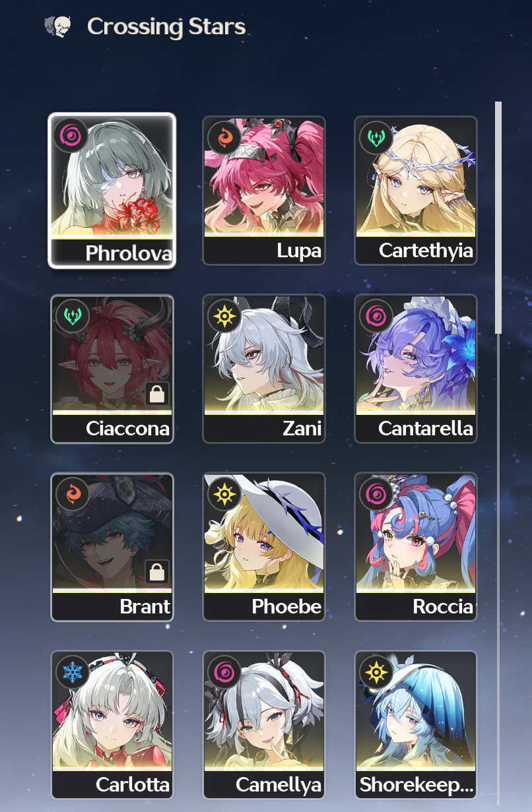Click the Crossing Stars emblem icon
The image size is (532, 812).
[x=57, y=27]
